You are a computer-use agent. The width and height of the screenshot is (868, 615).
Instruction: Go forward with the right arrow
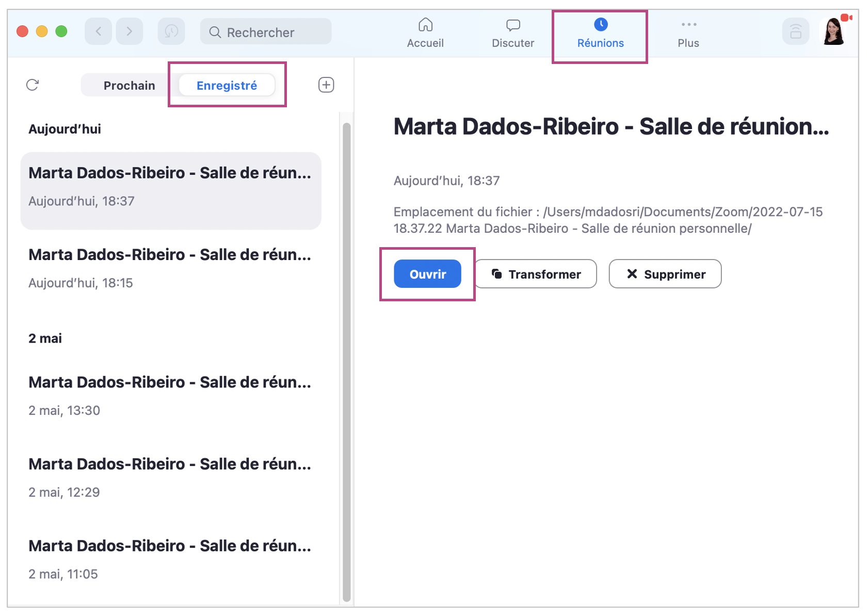tap(129, 32)
